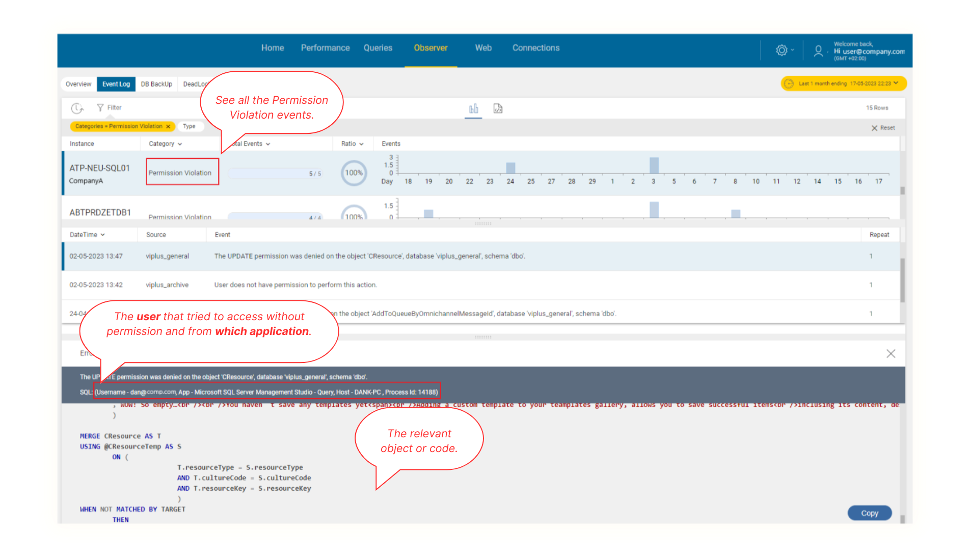Click the Event column header in log table
Image resolution: width=968 pixels, height=560 pixels.
coord(222,235)
